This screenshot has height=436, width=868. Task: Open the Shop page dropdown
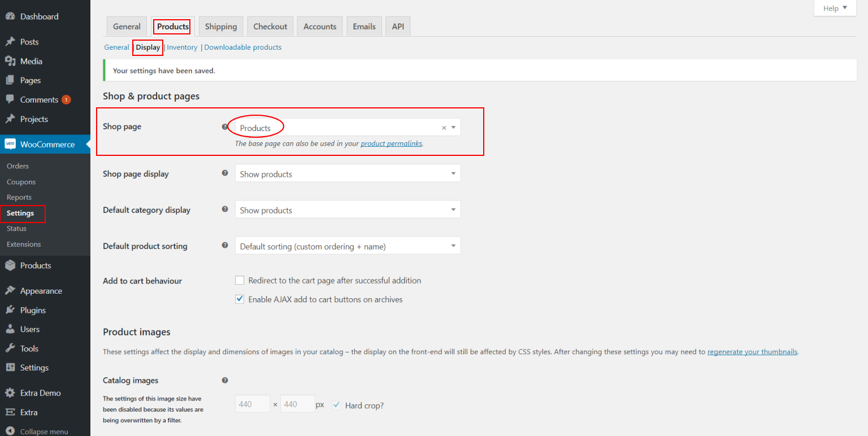(348, 127)
